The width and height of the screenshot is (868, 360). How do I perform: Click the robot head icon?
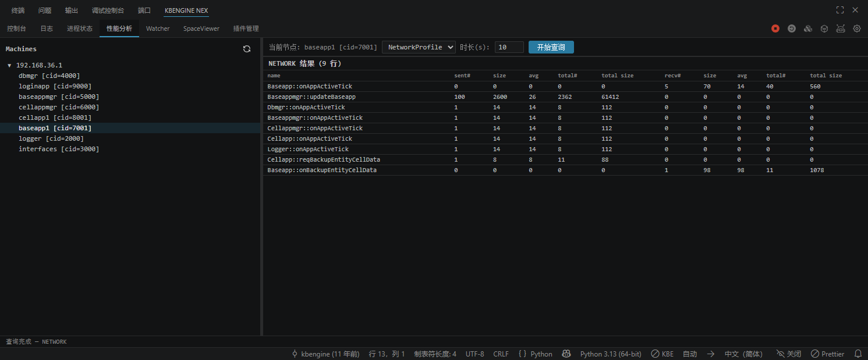coord(841,28)
